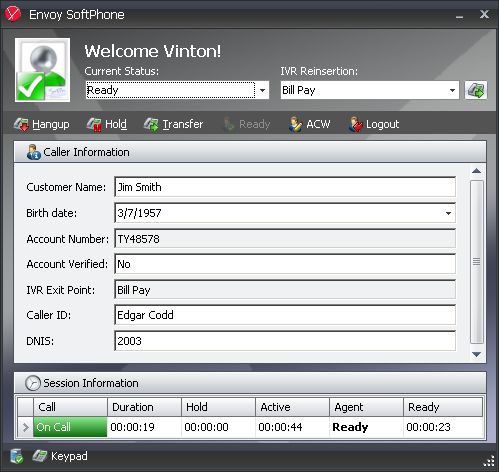Click the Caller Information person icon
This screenshot has width=499, height=472.
(x=33, y=152)
